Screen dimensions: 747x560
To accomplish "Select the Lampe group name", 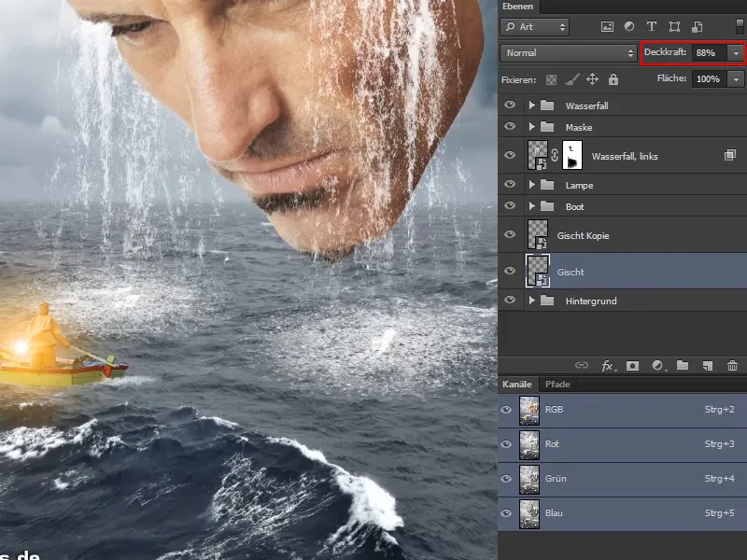I will coord(579,185).
